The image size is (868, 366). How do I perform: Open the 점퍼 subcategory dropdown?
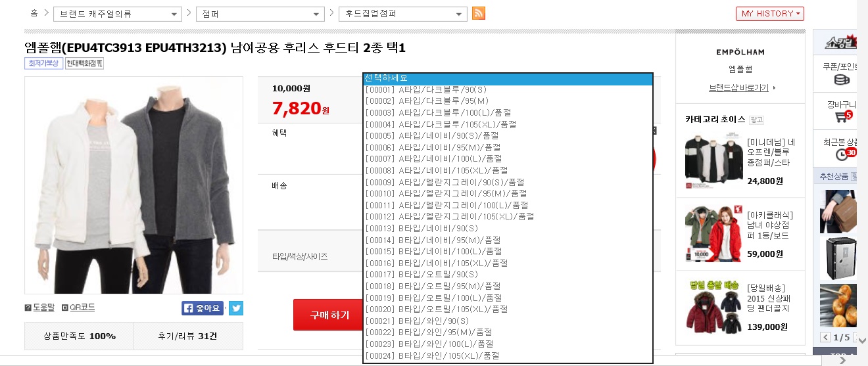tap(260, 14)
